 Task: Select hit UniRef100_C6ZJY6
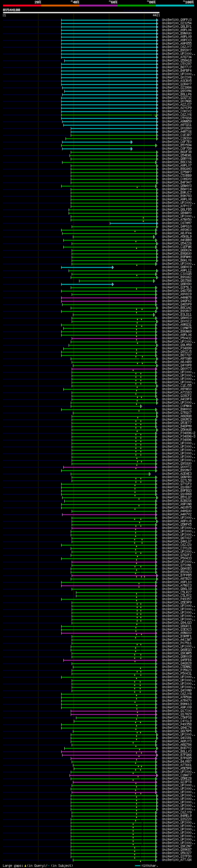click(176, 115)
